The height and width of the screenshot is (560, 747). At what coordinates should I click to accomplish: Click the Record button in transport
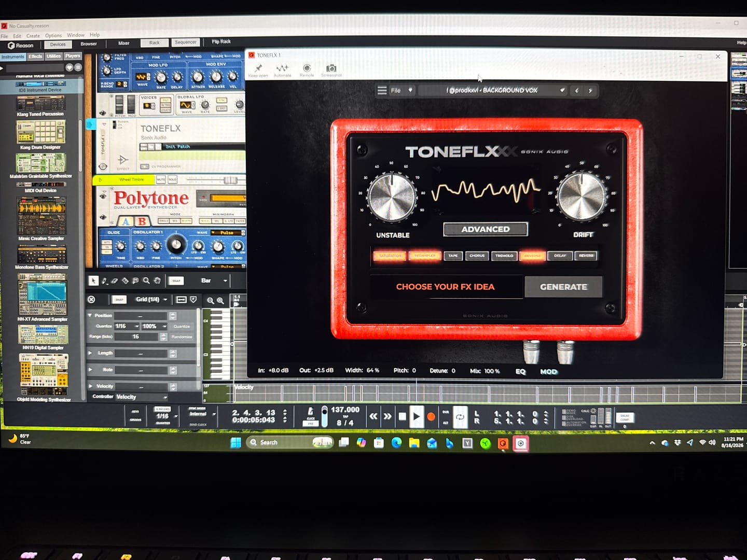(x=431, y=416)
